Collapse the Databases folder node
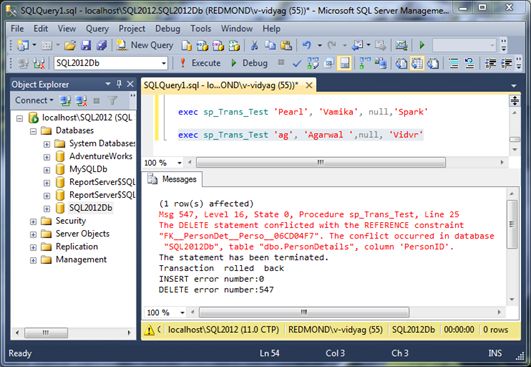This screenshot has width=531, height=367. point(33,131)
